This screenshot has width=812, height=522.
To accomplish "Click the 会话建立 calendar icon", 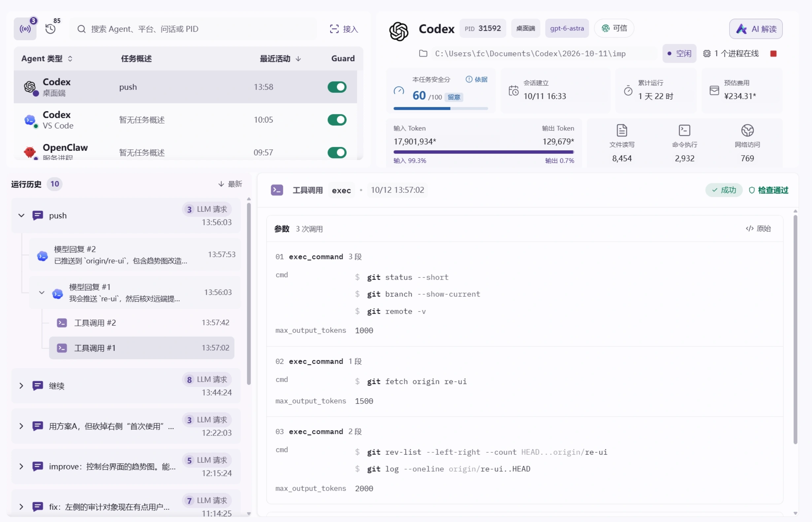I will click(x=513, y=90).
